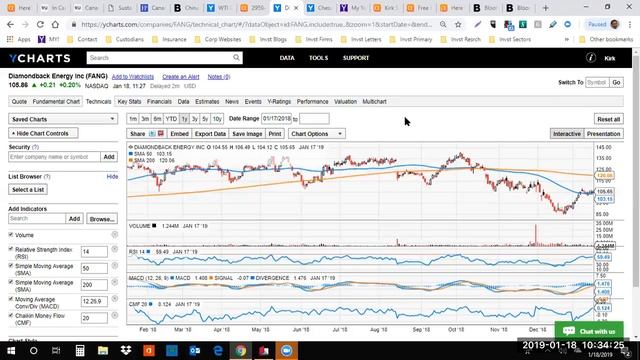
Task: Uncheck the Chaikin Money Flow checkbox
Action: (11, 315)
